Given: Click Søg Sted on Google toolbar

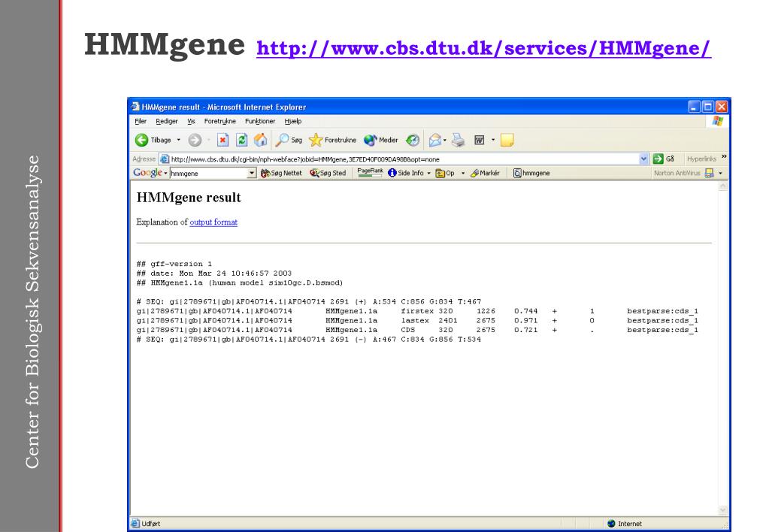Looking at the screenshot, I should click(x=328, y=173).
